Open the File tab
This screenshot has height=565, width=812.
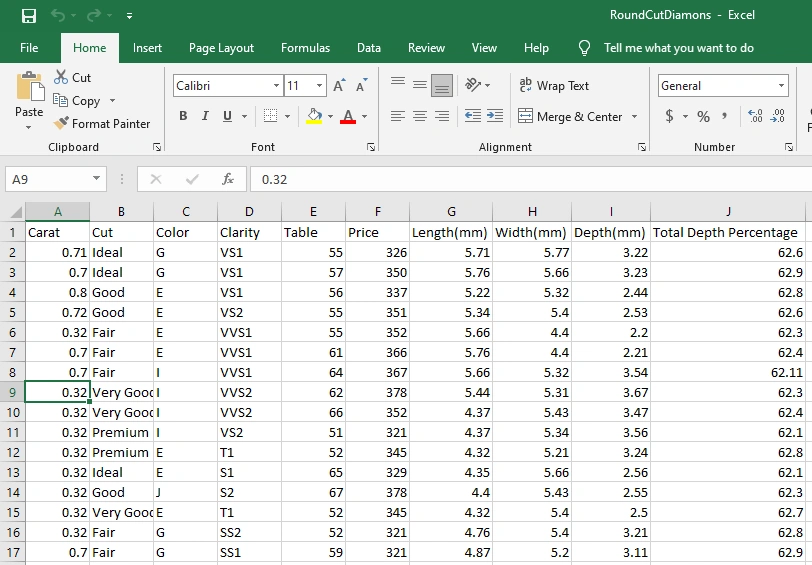point(29,48)
